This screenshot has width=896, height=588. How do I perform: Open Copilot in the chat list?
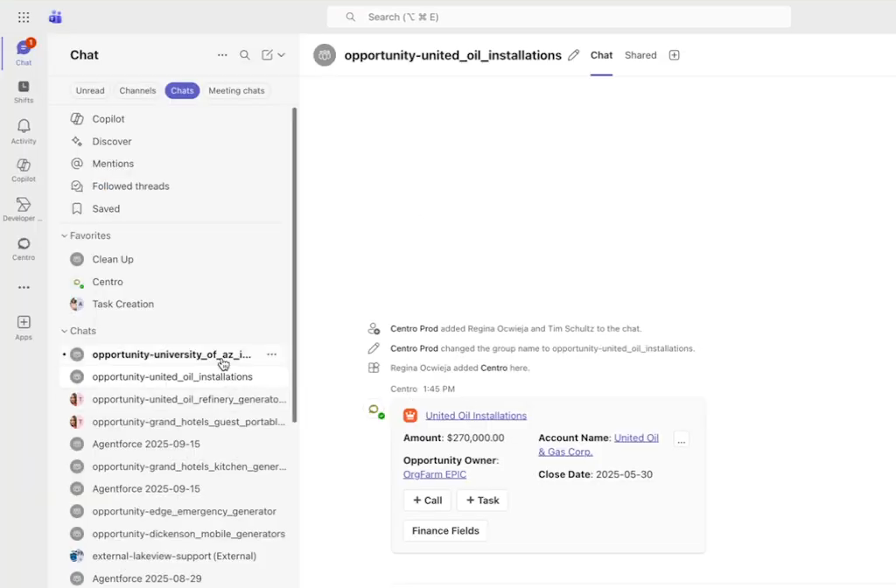pos(174,119)
